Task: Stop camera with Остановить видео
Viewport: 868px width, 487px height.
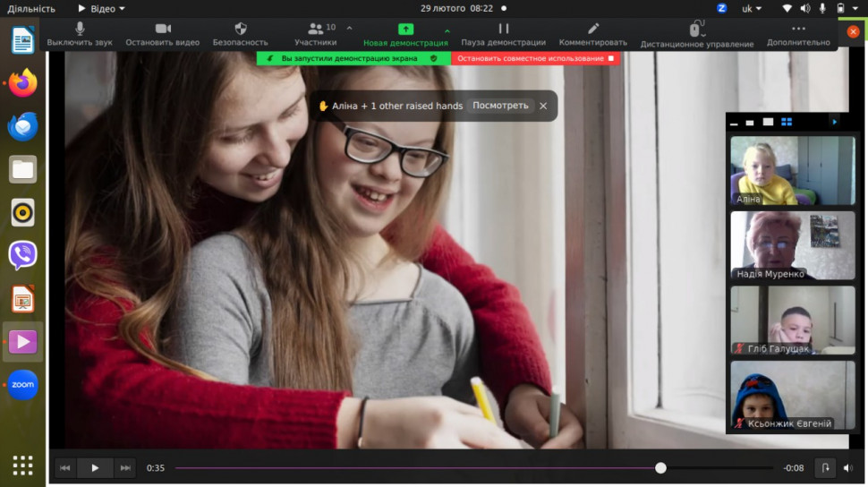Action: pyautogui.click(x=162, y=34)
